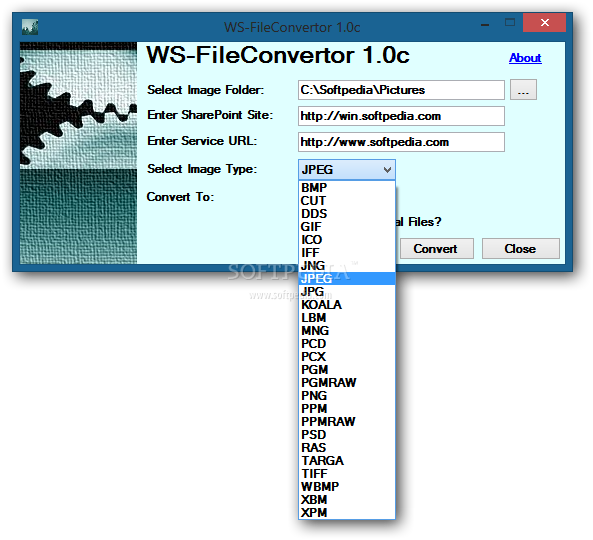593x540 pixels.
Task: Choose IFF from the image type list
Action: point(347,253)
